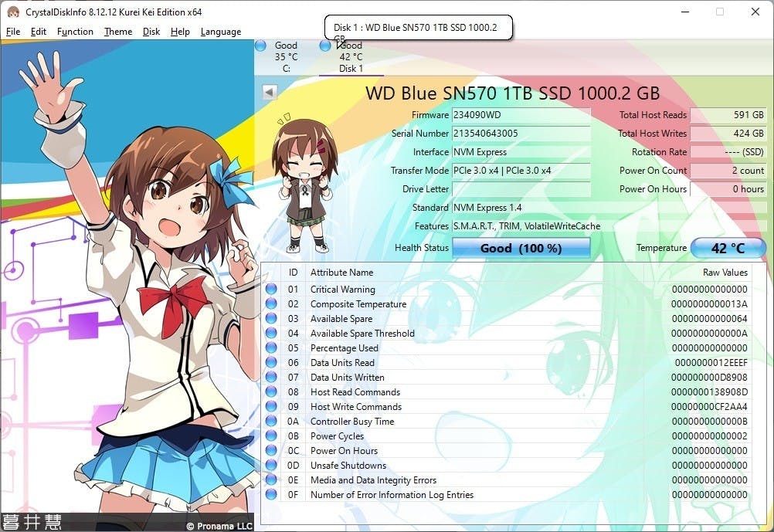The image size is (774, 532).
Task: Click the CrystalDiskInfo app icon in the title bar
Action: [13, 12]
